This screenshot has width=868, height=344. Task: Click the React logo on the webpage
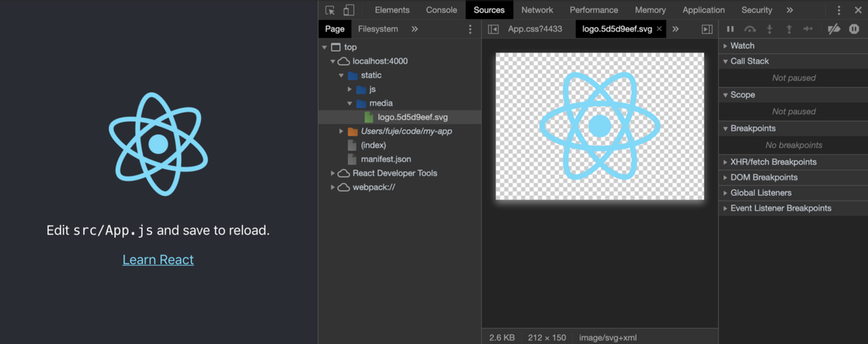click(158, 144)
